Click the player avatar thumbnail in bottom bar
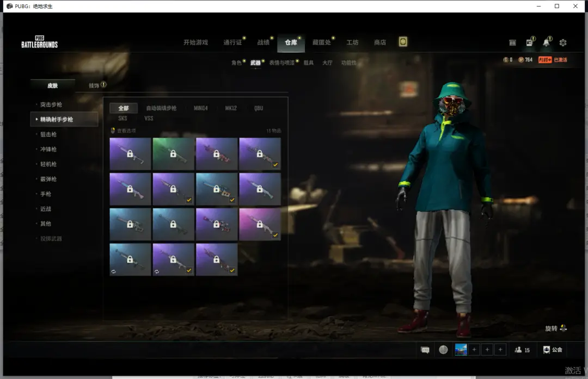 461,350
